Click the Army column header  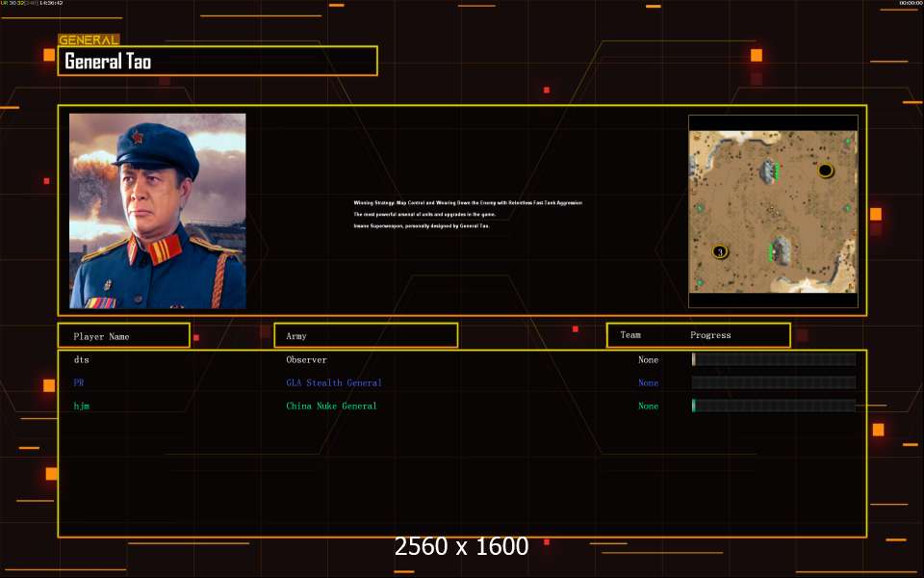(366, 336)
